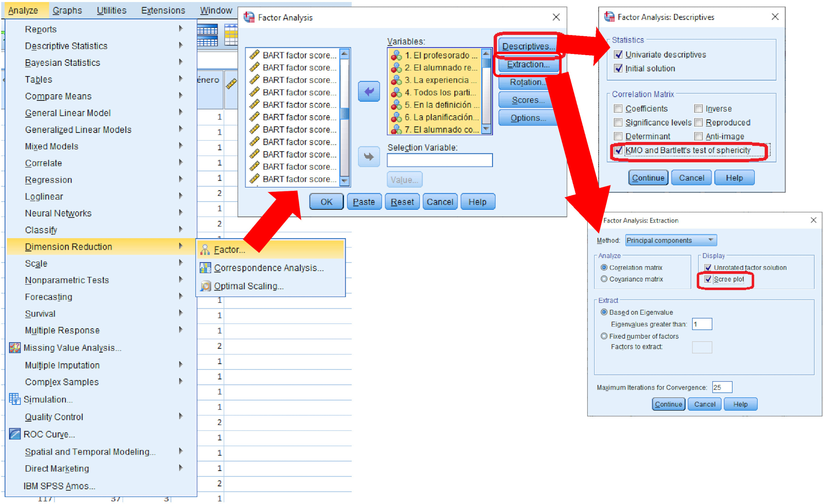Toggle Unrotated factor solution checkbox

click(x=708, y=267)
